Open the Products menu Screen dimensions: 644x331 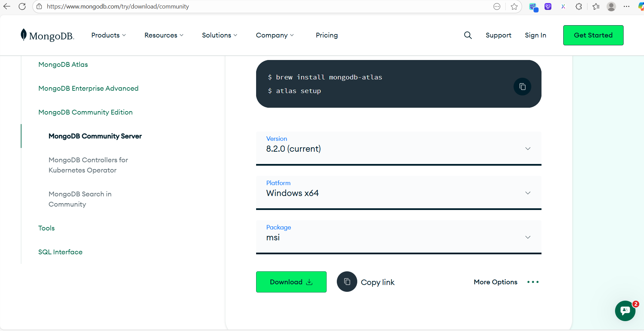(x=109, y=35)
